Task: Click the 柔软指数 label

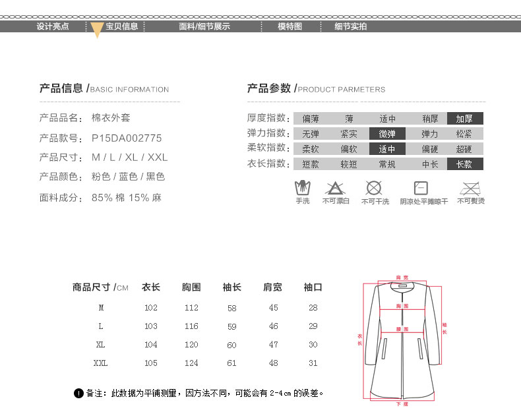Action: tap(268, 148)
